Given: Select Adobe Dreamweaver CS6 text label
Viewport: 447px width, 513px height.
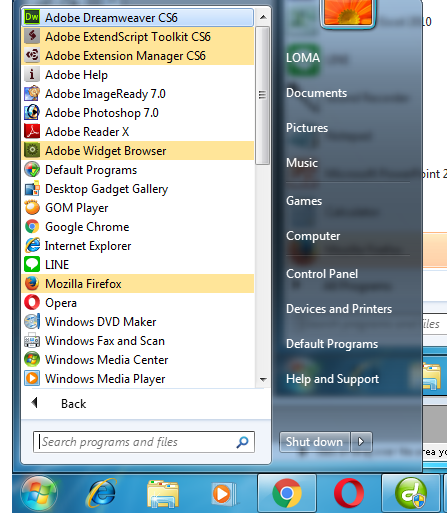Looking at the screenshot, I should tap(111, 17).
